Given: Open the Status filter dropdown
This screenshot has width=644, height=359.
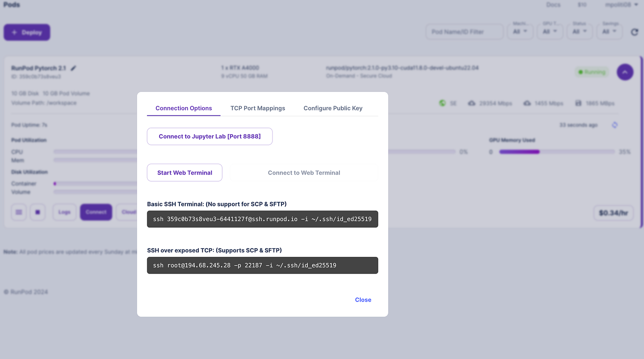Looking at the screenshot, I should 580,32.
